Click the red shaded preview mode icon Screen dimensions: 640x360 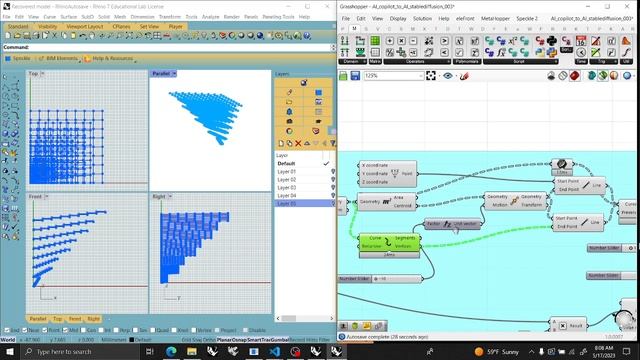(575, 76)
